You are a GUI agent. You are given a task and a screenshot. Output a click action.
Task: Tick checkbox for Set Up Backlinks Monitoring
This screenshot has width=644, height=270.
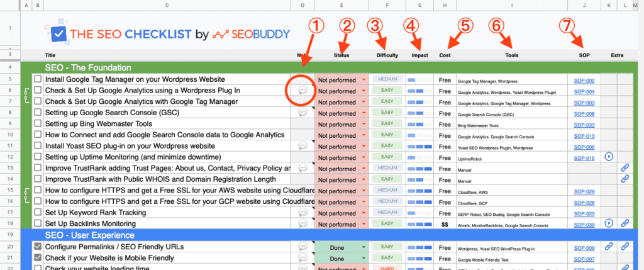tap(38, 223)
